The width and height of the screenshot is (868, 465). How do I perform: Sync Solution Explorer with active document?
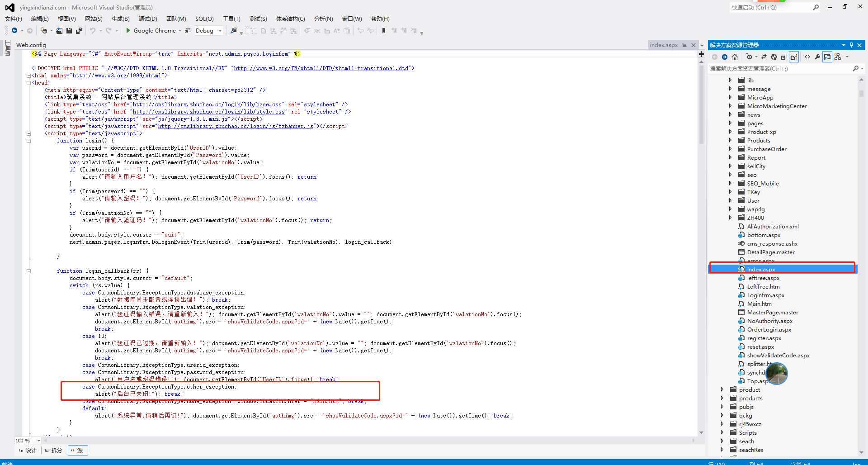764,57
